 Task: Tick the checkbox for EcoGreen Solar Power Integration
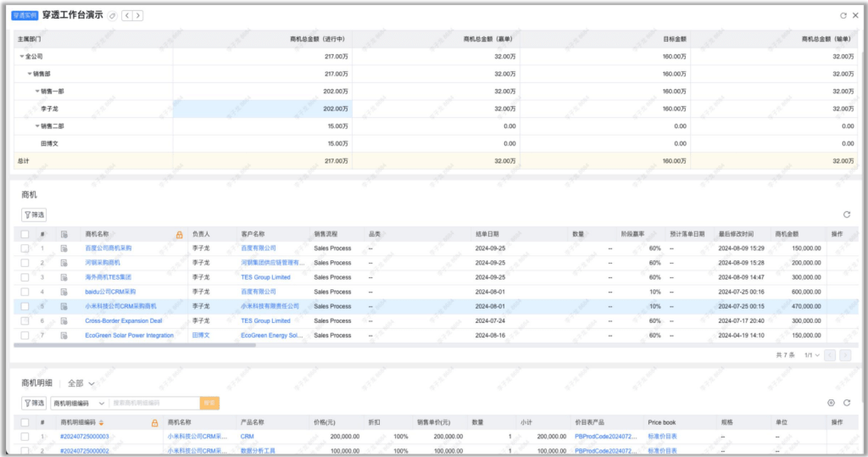[x=25, y=335]
